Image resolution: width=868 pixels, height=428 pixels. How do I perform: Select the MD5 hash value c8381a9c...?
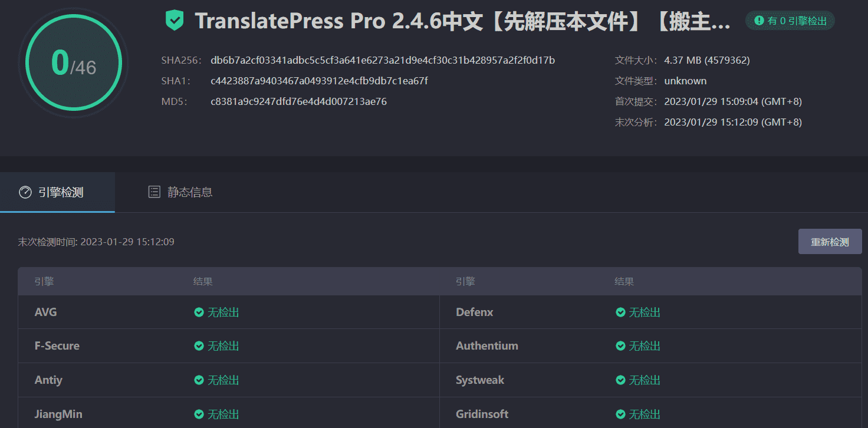(x=298, y=101)
